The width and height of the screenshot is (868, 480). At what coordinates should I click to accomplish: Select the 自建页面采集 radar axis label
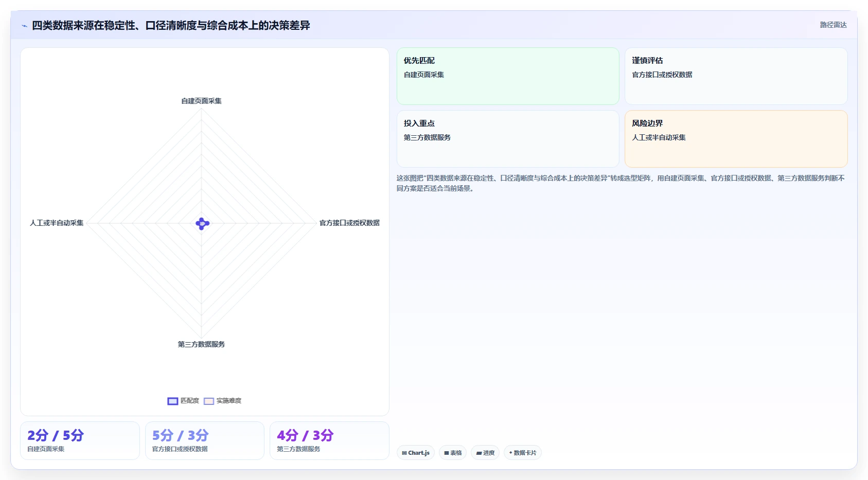click(x=201, y=101)
